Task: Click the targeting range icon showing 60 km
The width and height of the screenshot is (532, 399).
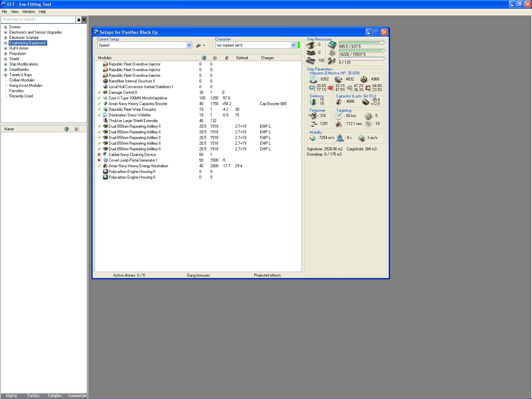Action: (339, 116)
